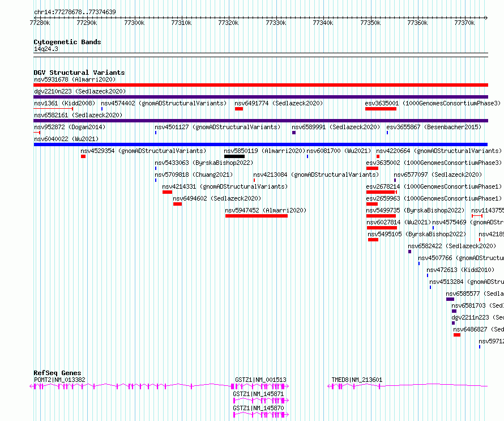Image resolution: width=504 pixels, height=421 pixels.
Task: Click the red nsv6027814 variant bar
Action: 382,228
